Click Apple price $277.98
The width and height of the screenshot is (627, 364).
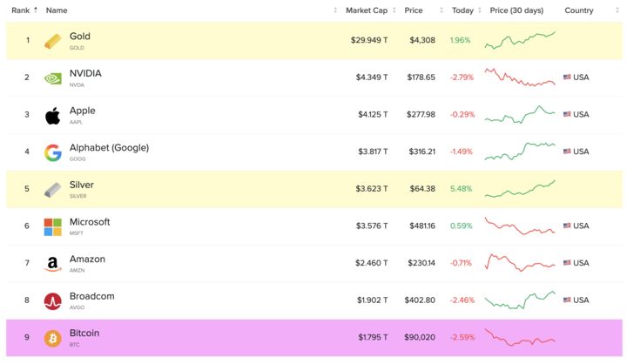click(x=421, y=114)
